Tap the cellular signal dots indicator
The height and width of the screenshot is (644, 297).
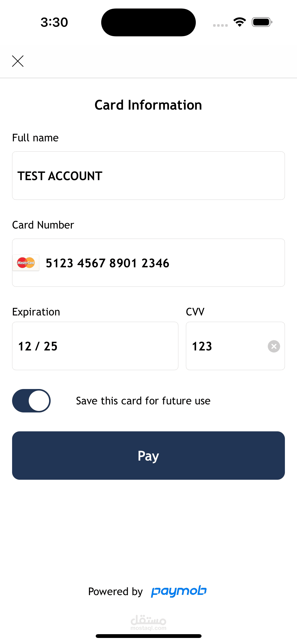pos(220,25)
